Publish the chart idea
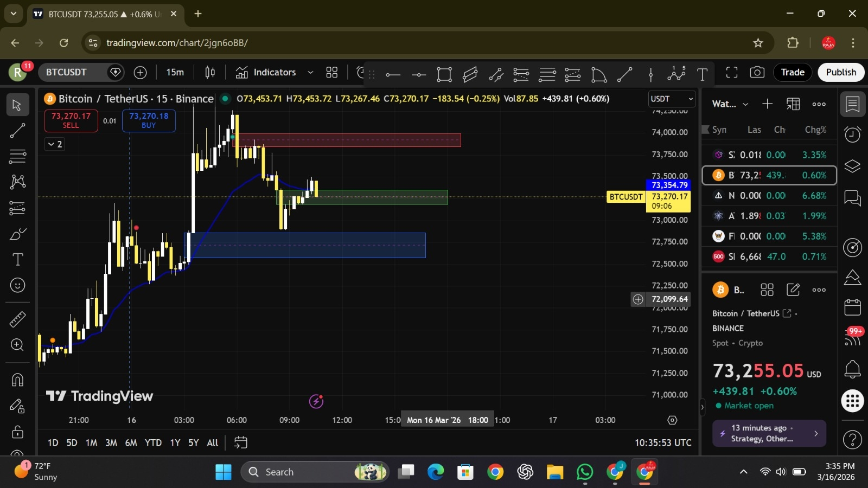Screen dimensions: 868x488 click(841, 72)
